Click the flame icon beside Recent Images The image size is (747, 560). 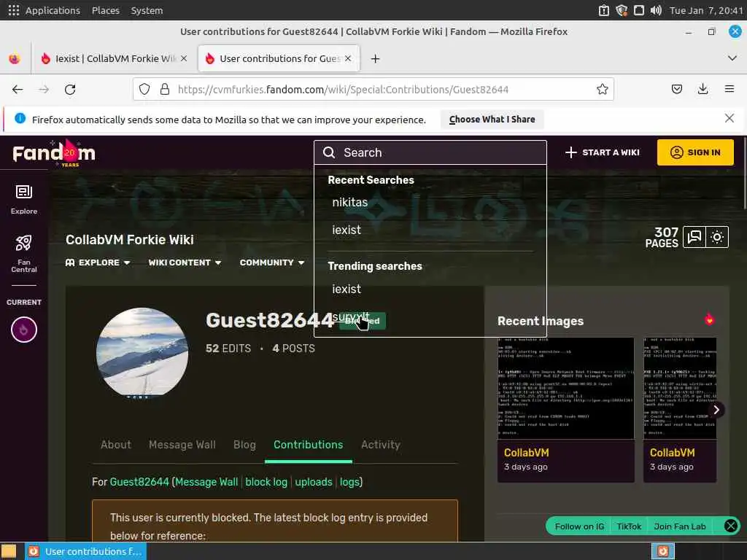coord(709,320)
